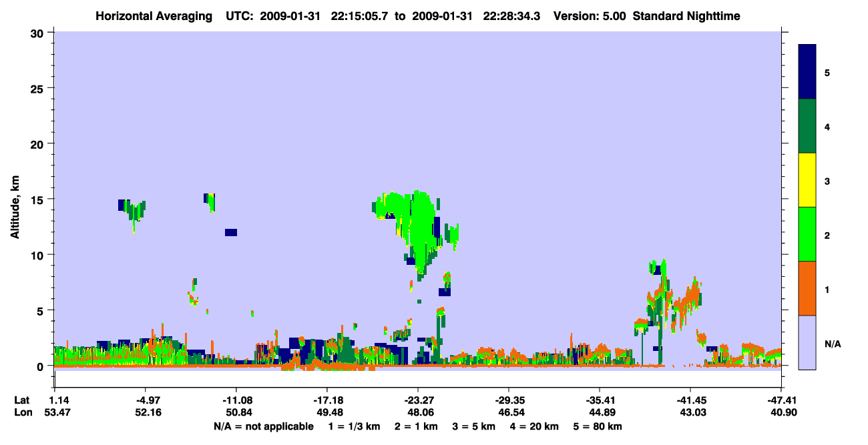The height and width of the screenshot is (445, 868).
Task: Click the longitude value 40.90
Action: click(x=785, y=412)
